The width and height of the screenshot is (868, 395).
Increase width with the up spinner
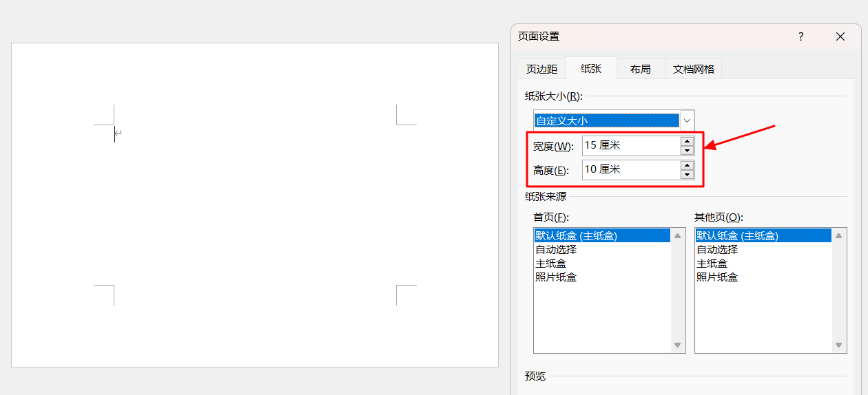pos(687,141)
